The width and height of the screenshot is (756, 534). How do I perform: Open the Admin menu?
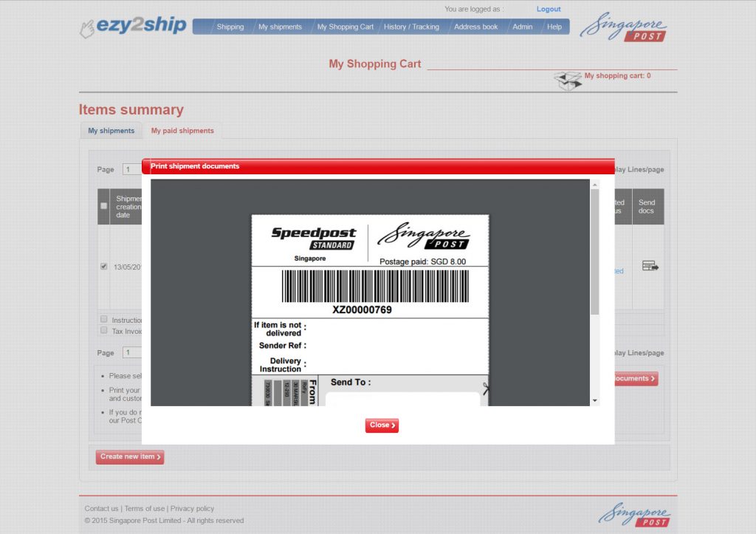[x=522, y=27]
